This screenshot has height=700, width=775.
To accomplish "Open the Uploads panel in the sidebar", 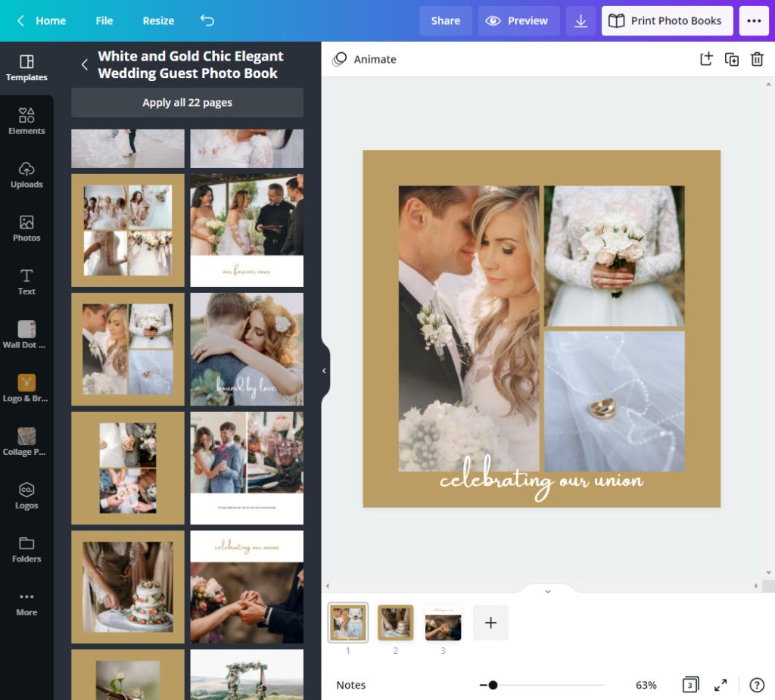I will coord(26,175).
